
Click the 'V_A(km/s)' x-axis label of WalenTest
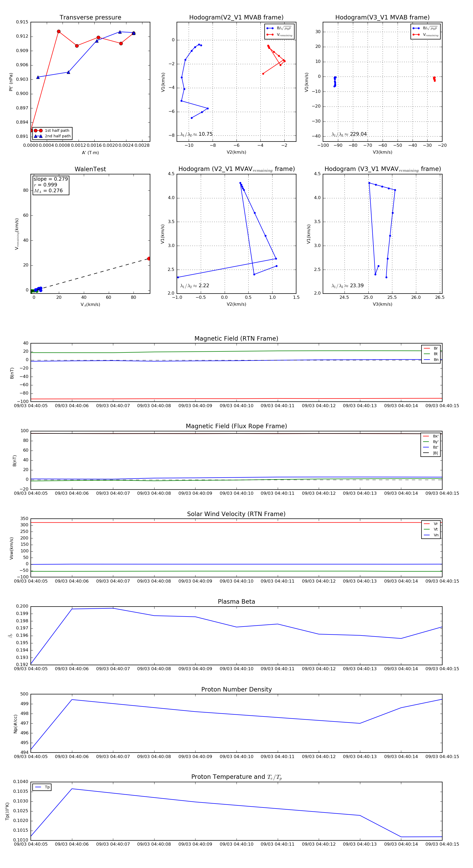[x=90, y=304]
